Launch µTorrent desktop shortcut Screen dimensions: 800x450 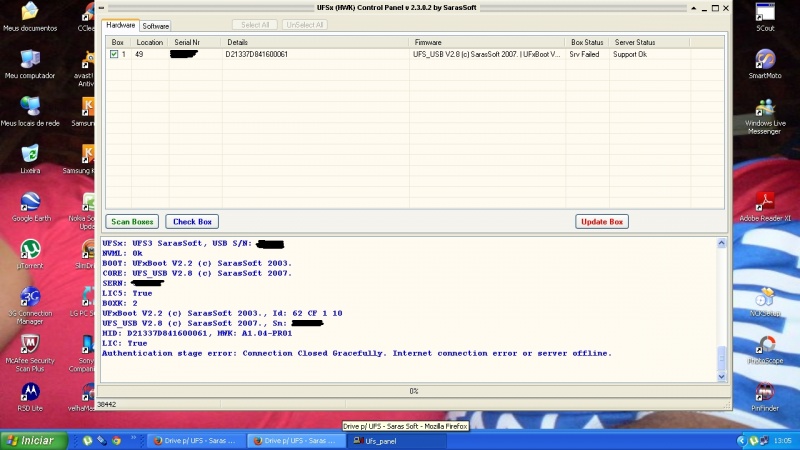(31, 254)
